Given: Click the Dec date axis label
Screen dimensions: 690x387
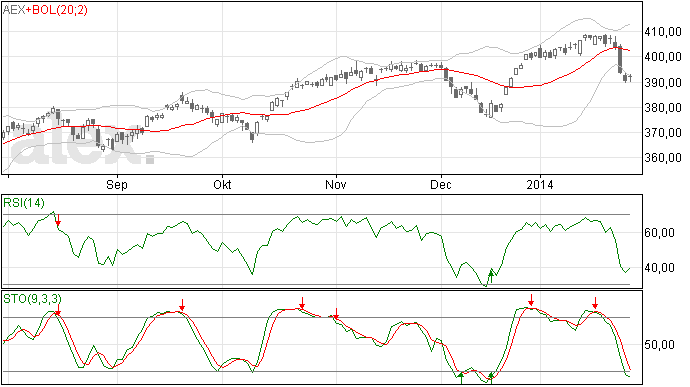Looking at the screenshot, I should (441, 184).
